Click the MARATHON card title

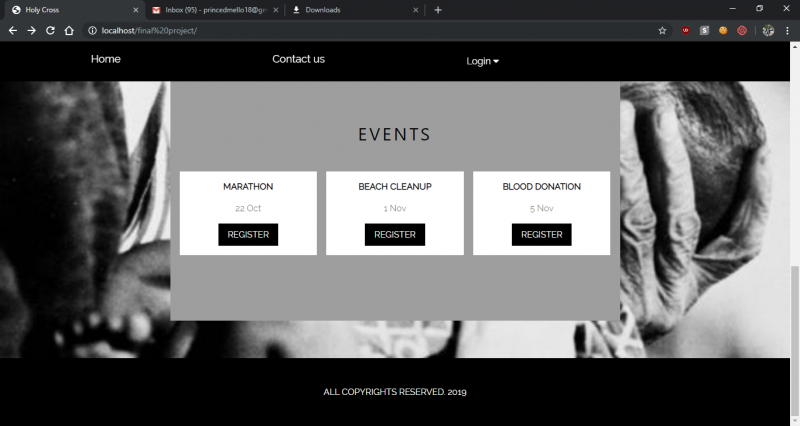pyautogui.click(x=248, y=187)
